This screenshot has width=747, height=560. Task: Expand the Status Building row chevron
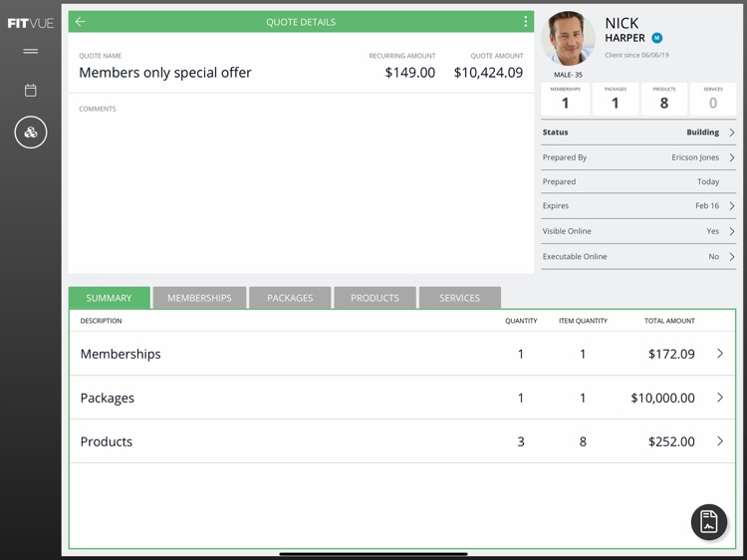[732, 133]
